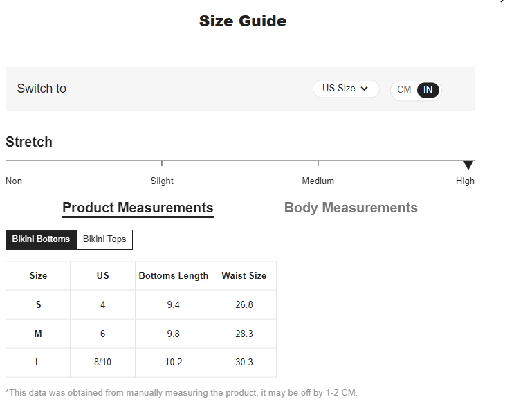
Task: Select the IN unit option
Action: (428, 89)
